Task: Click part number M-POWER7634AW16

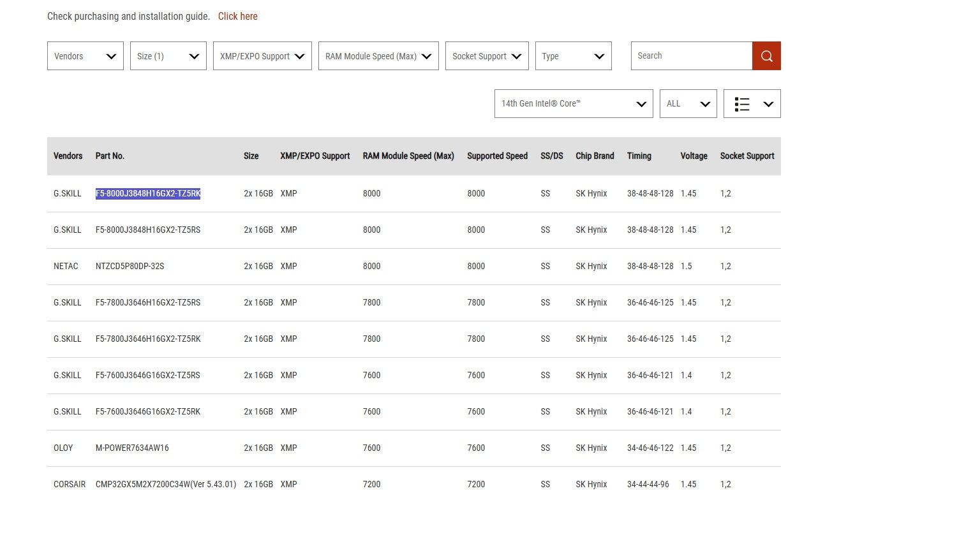Action: pyautogui.click(x=132, y=448)
